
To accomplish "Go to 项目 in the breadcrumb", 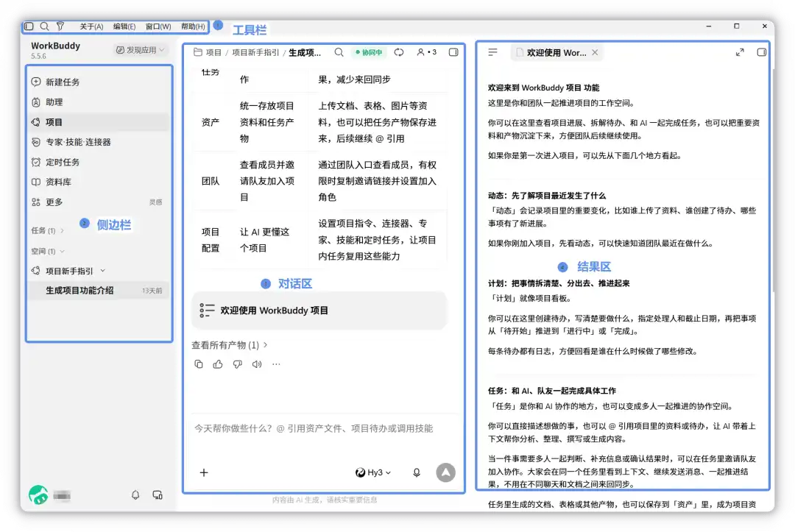I will (213, 53).
